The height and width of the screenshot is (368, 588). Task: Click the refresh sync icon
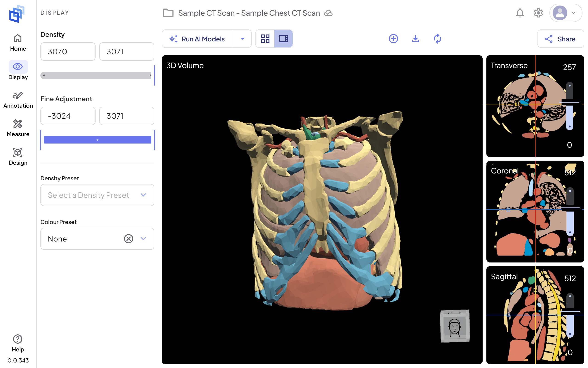coord(437,39)
